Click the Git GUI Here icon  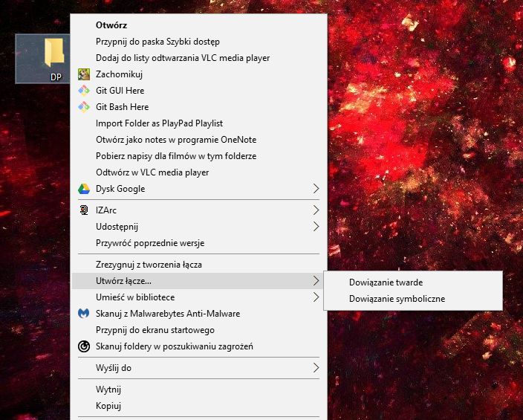click(84, 91)
